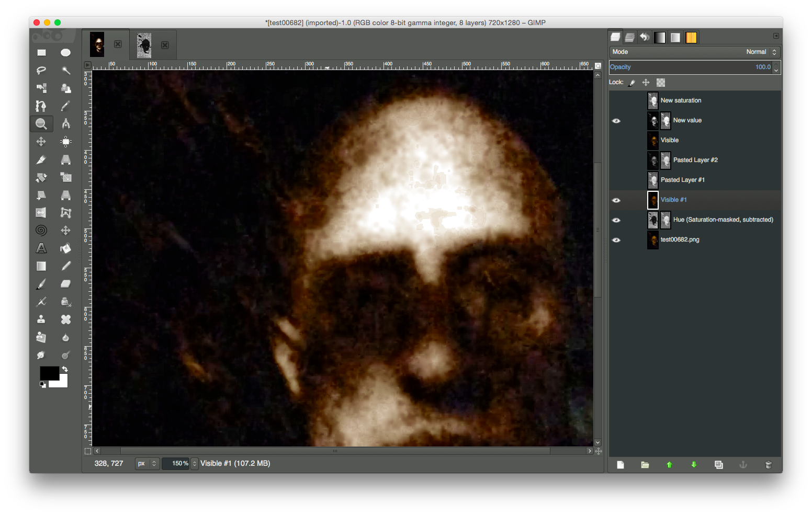Switch to the Channels tab
Screen dimensions: 812x515
[x=630, y=37]
